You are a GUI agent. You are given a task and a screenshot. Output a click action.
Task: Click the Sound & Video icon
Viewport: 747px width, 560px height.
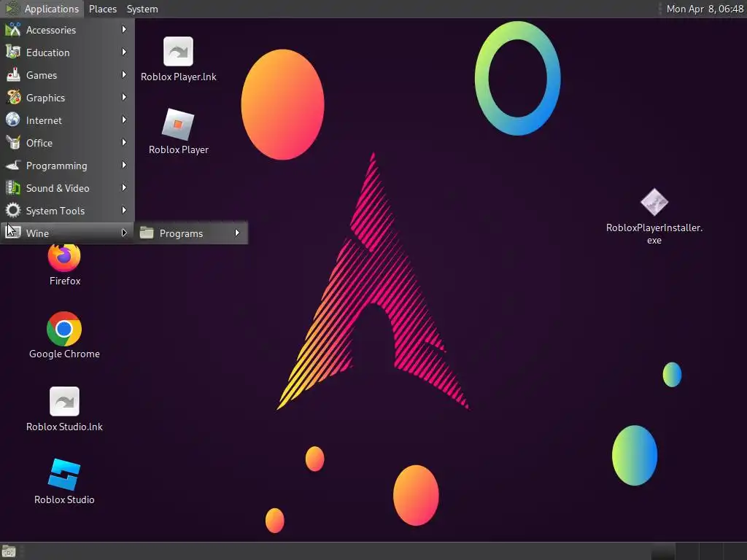tap(13, 188)
